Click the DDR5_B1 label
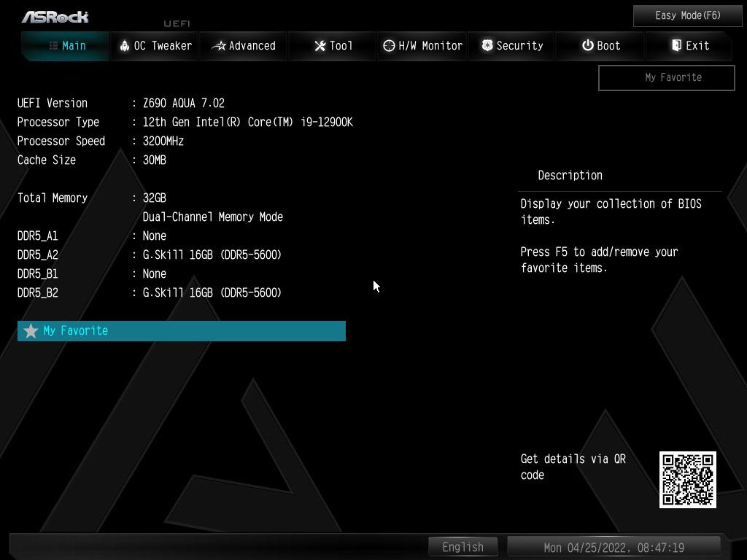The height and width of the screenshot is (560, 747). coord(38,274)
